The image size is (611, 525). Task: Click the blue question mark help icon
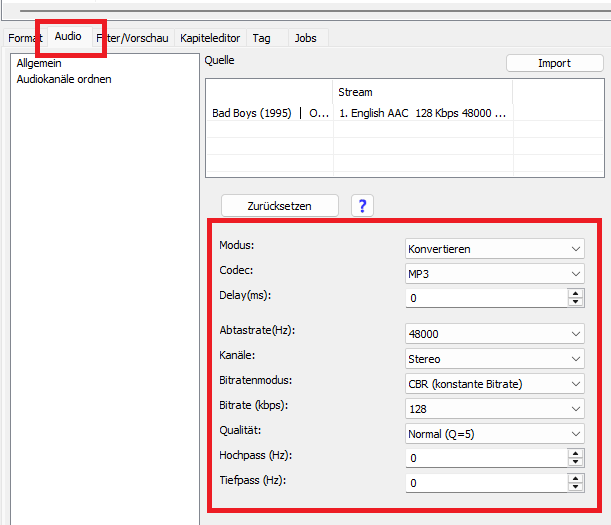coord(362,206)
